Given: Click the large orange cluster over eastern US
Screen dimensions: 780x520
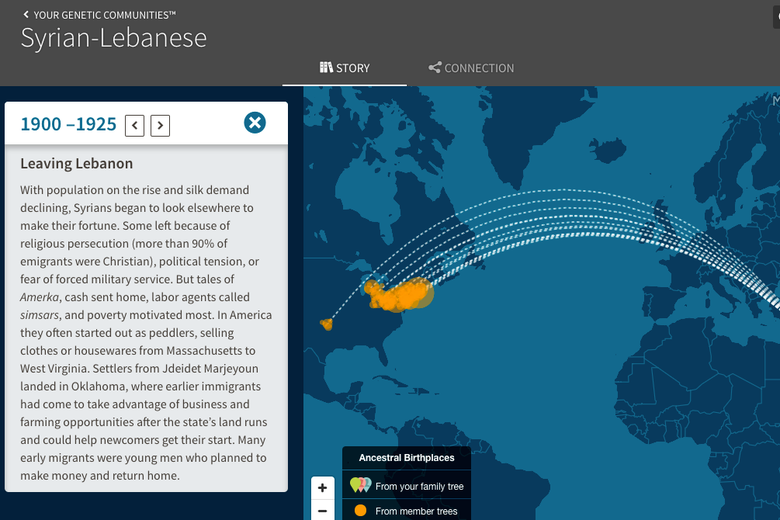Looking at the screenshot, I should point(399,295).
